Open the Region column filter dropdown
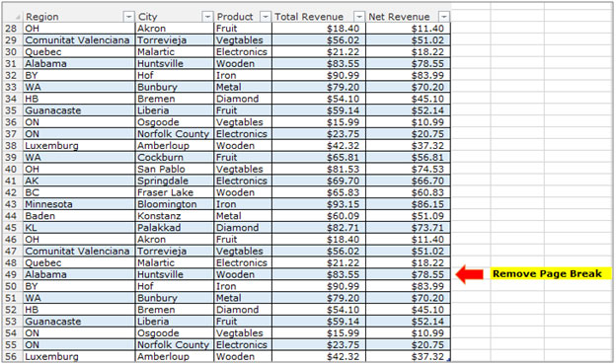 tap(128, 17)
